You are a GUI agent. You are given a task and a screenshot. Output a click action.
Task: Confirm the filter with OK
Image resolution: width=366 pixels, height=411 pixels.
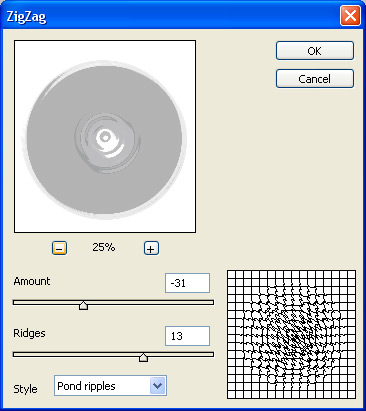pos(315,51)
